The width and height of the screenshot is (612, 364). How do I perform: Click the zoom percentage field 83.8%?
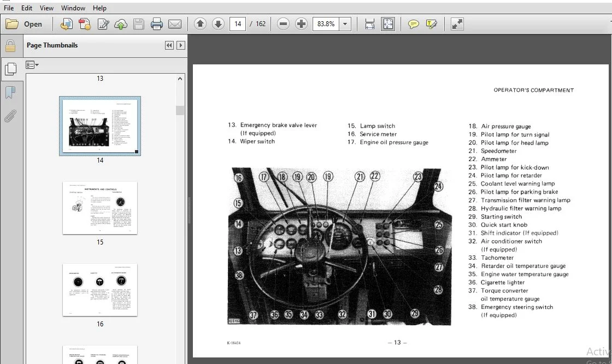coord(326,24)
